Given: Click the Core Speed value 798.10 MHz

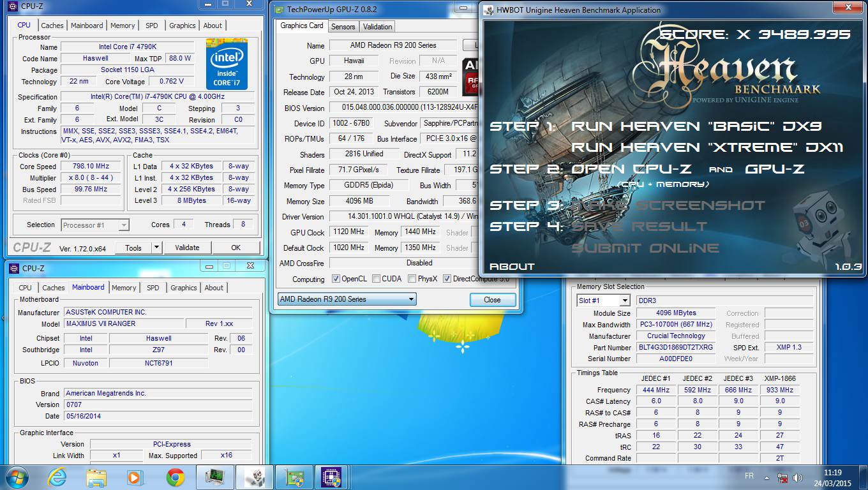Looking at the screenshot, I should [x=89, y=166].
